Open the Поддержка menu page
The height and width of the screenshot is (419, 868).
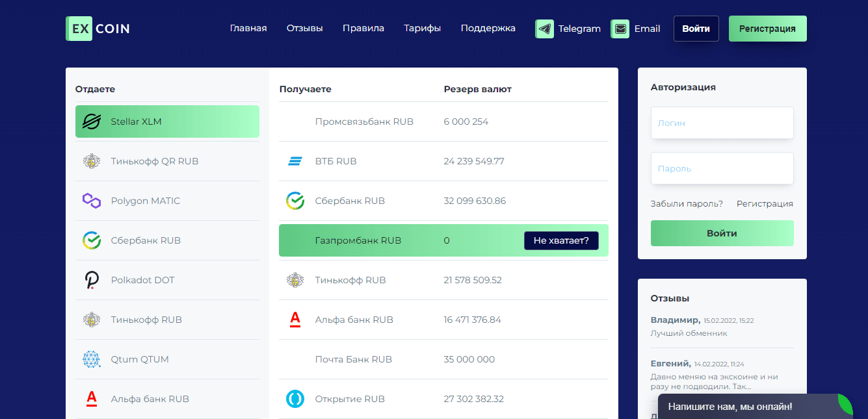coord(488,28)
